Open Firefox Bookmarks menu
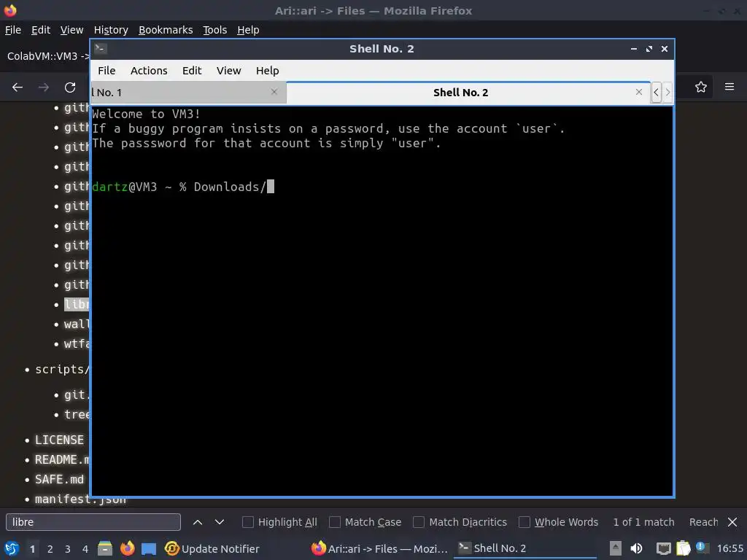 click(166, 30)
